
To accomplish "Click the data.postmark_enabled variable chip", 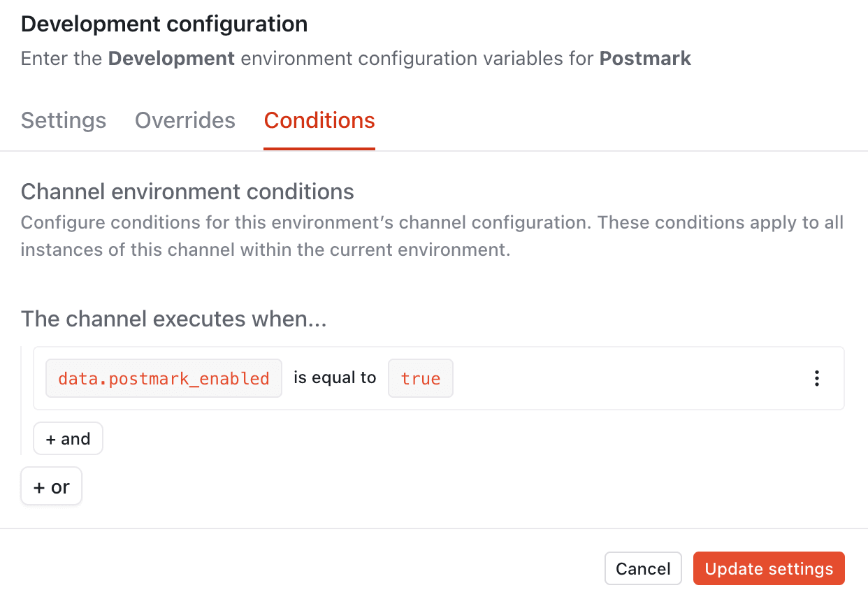I will click(x=164, y=377).
